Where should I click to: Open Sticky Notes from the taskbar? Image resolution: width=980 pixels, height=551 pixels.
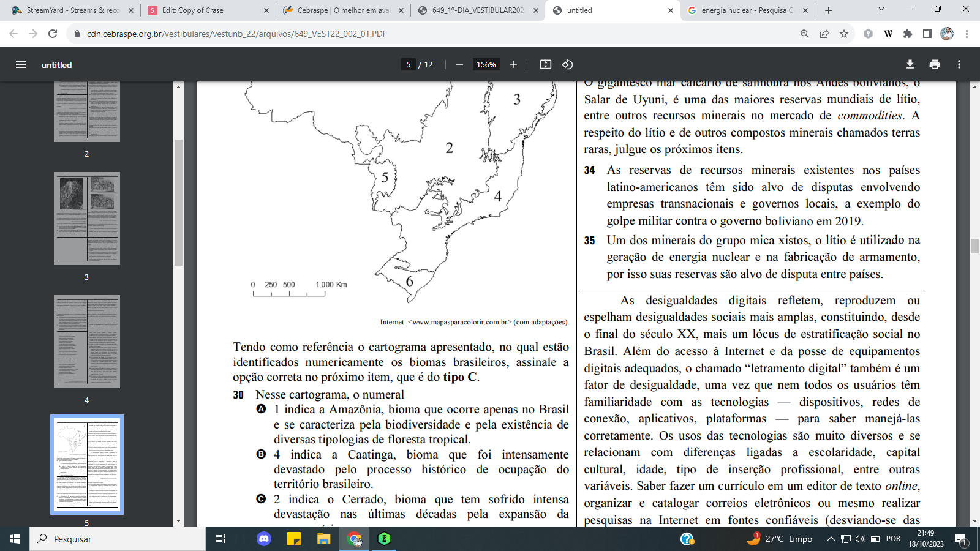pos(294,539)
